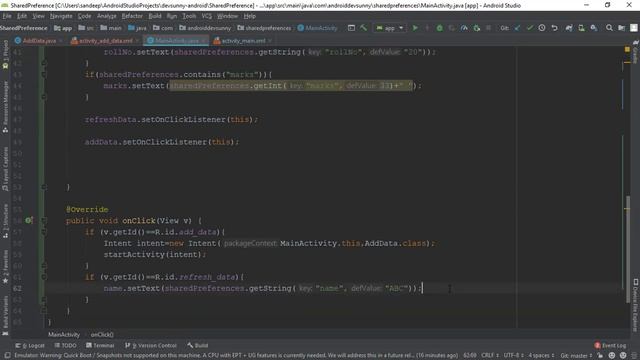Viewport: 640px width, 360px height.
Task: Click the Apply Changes icon beside debug
Action: point(452,28)
